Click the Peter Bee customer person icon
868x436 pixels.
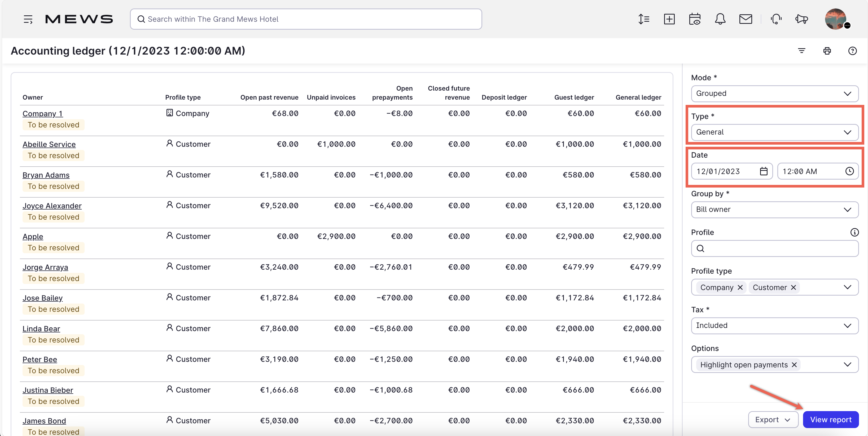tap(169, 359)
